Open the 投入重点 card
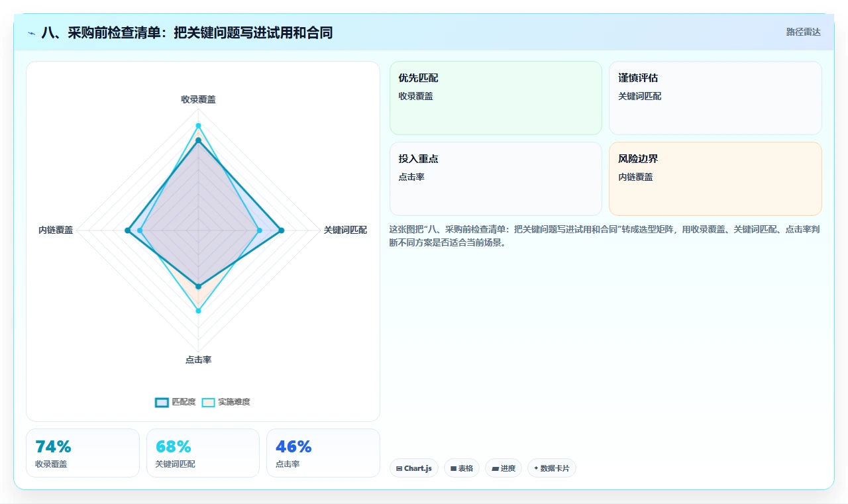Screen dimensions: 848x504 pos(496,179)
